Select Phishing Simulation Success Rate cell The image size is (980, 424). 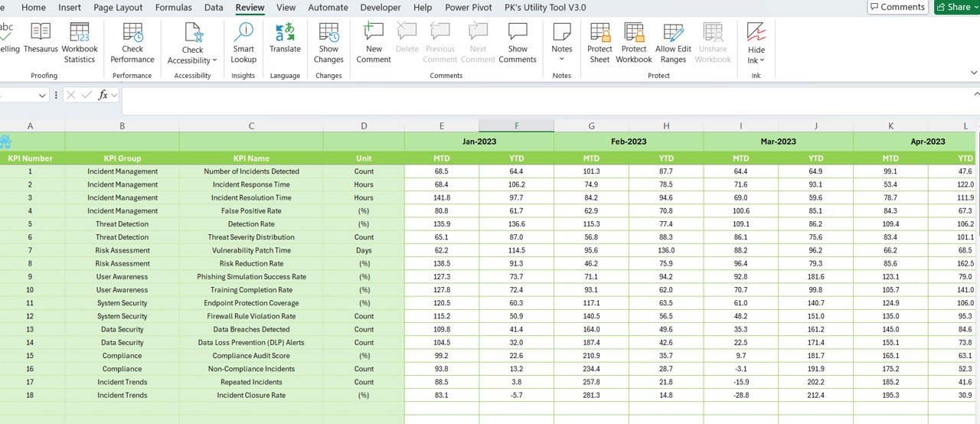click(x=251, y=277)
